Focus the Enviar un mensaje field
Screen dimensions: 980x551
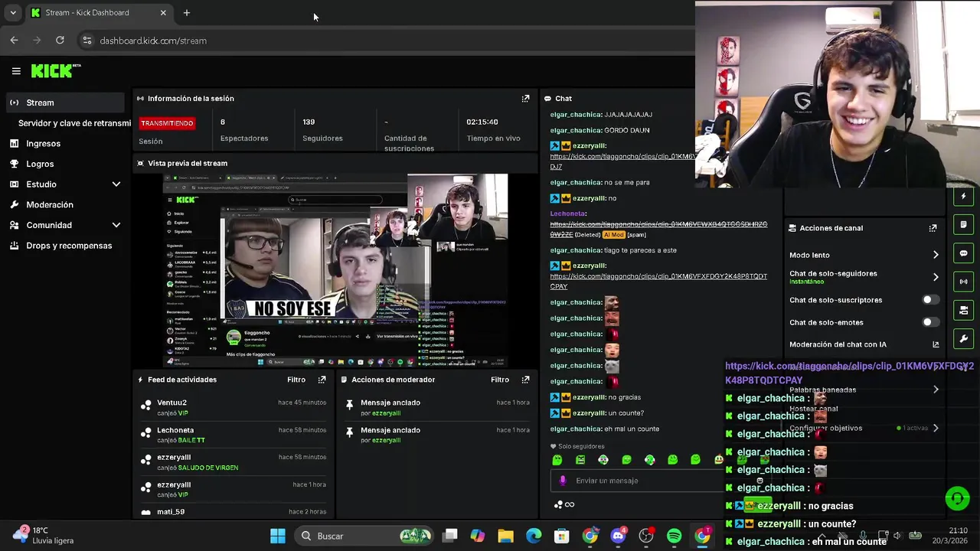(x=637, y=481)
